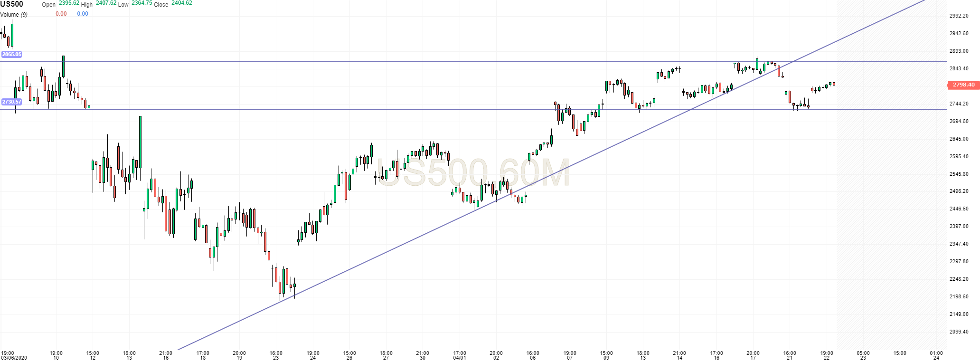The image size is (980, 362).
Task: Click the red 2798.40 current price label
Action: [x=963, y=85]
